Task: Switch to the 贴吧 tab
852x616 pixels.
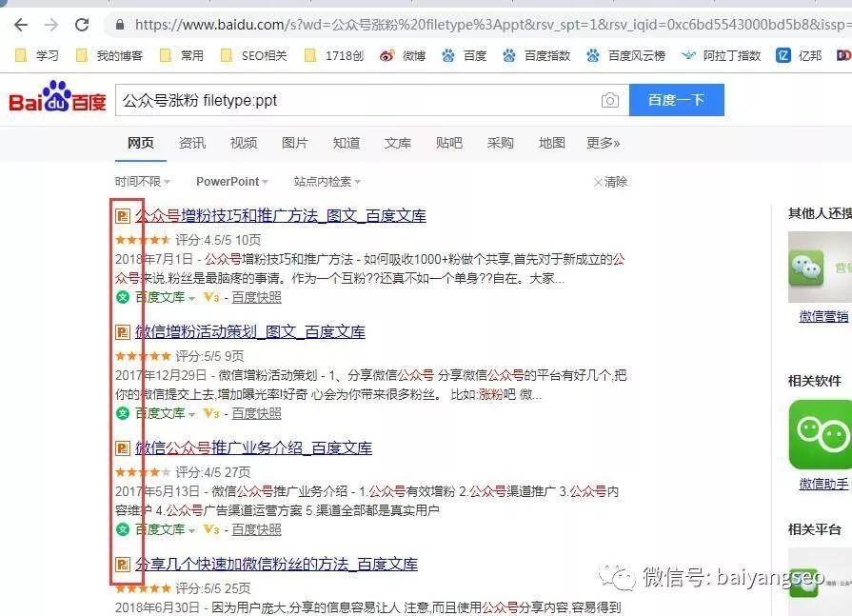Action: click(x=448, y=144)
